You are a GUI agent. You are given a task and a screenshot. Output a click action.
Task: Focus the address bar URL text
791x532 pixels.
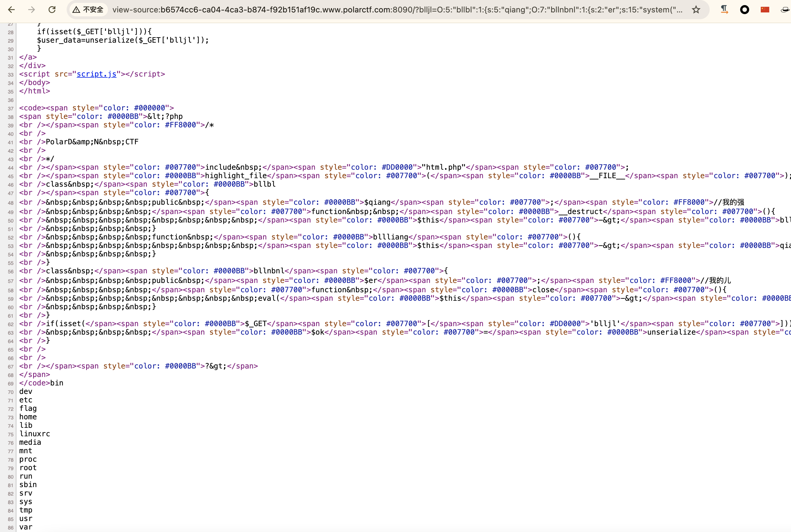tap(397, 10)
